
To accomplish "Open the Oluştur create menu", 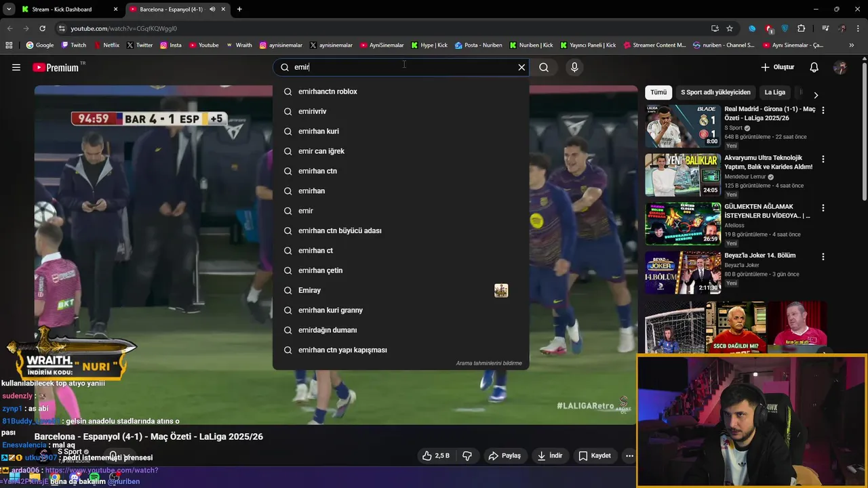I will (x=777, y=67).
